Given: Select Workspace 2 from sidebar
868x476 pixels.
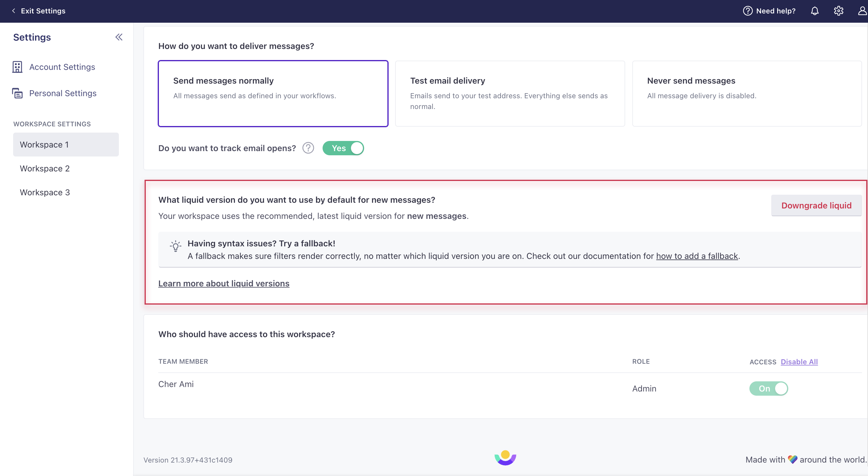Looking at the screenshot, I should [x=45, y=168].
